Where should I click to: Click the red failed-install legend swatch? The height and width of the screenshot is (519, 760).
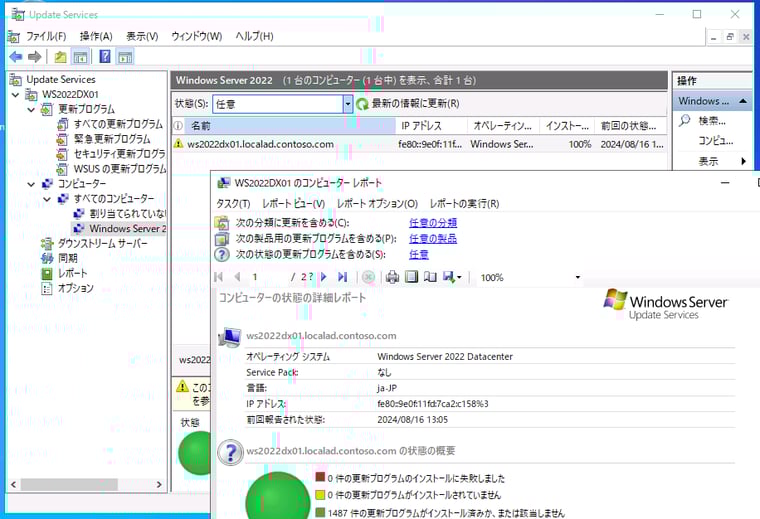(320, 478)
